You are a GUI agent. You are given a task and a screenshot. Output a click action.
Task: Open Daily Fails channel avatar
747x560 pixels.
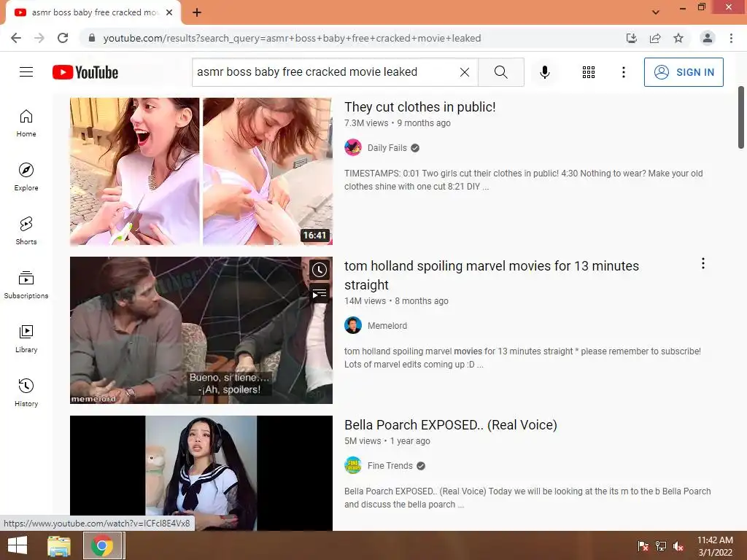353,147
